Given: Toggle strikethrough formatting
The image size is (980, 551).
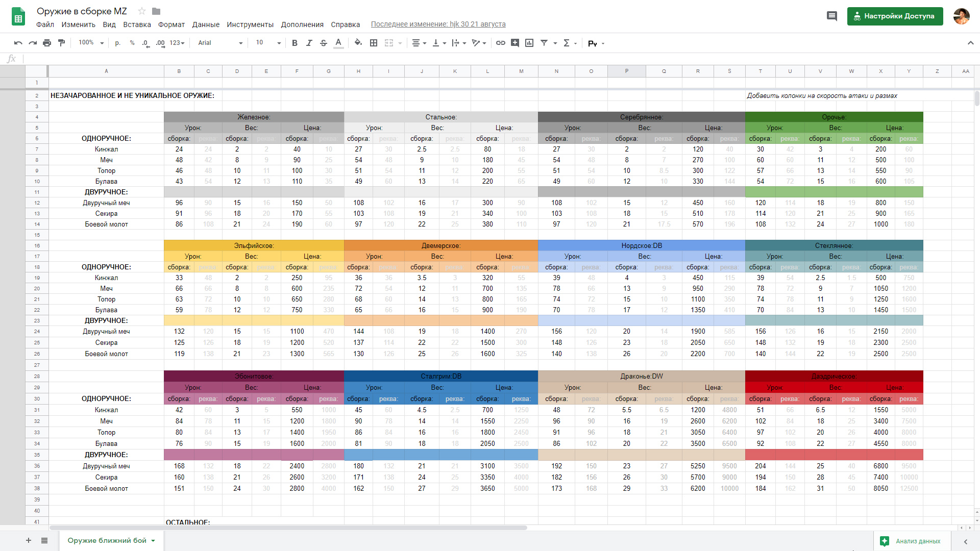Looking at the screenshot, I should [324, 43].
